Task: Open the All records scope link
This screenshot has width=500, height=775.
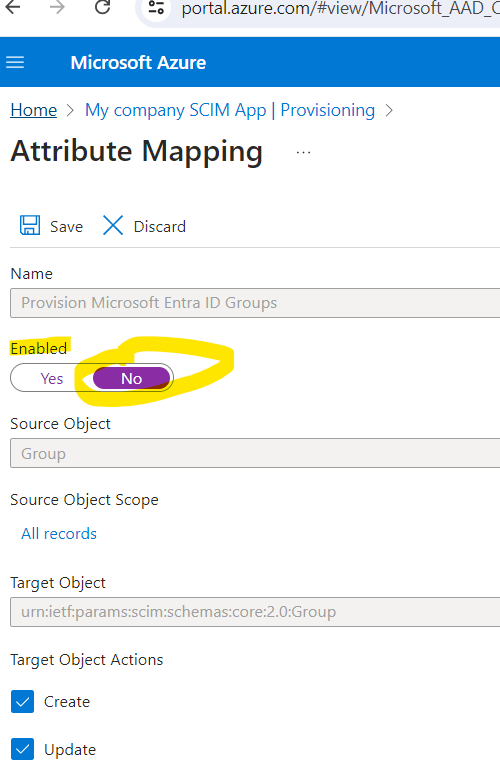Action: click(59, 533)
